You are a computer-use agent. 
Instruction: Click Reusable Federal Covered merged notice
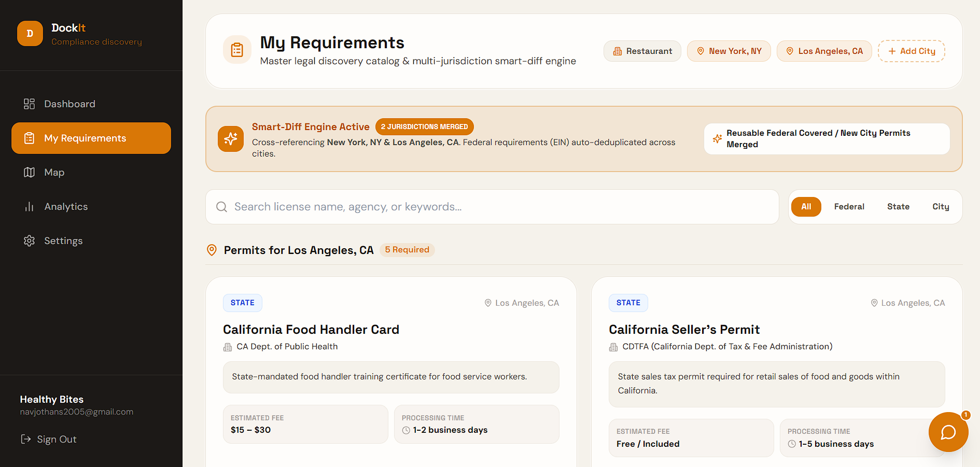click(x=827, y=139)
